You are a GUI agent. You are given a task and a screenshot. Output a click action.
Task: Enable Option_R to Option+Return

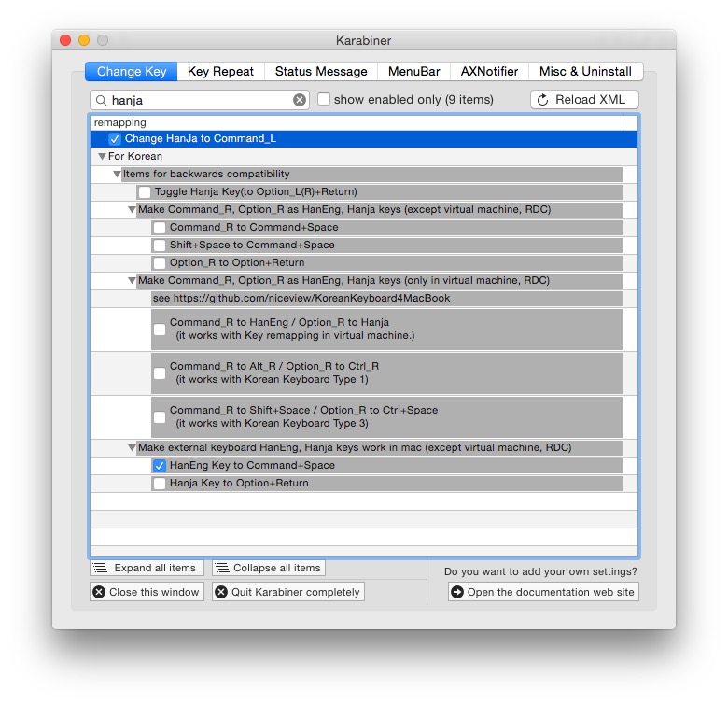(160, 263)
